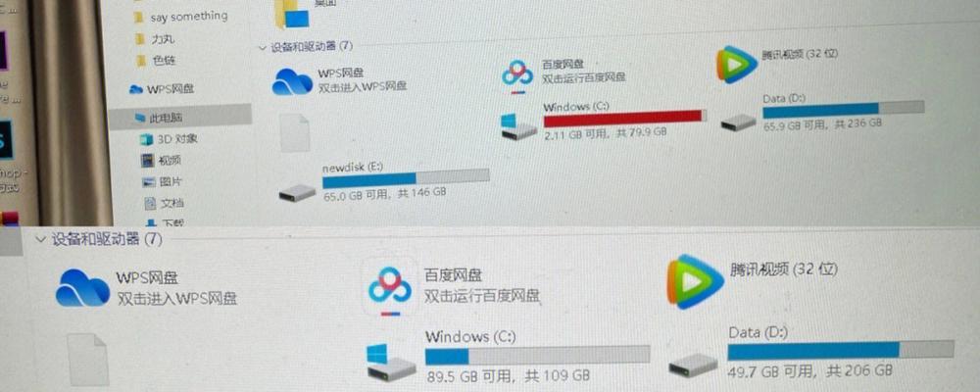
Task: Open the small 百度网盘 icon in upper window
Action: click(517, 77)
